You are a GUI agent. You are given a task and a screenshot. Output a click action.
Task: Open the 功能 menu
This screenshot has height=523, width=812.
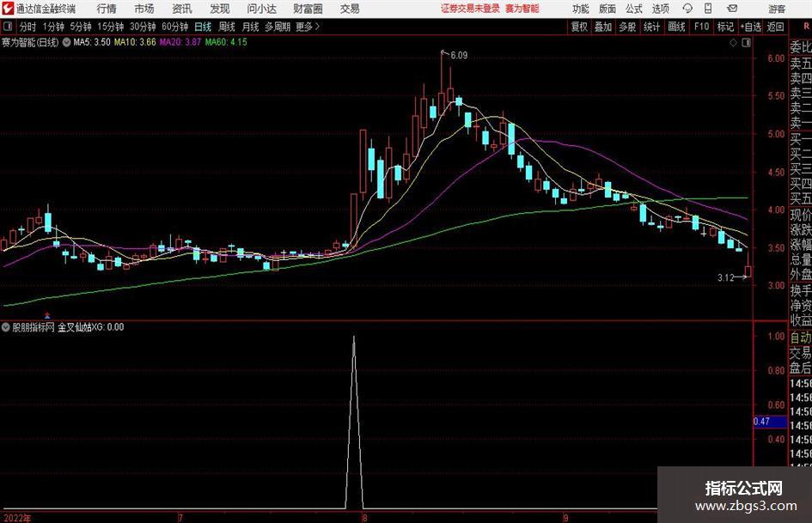coord(581,9)
